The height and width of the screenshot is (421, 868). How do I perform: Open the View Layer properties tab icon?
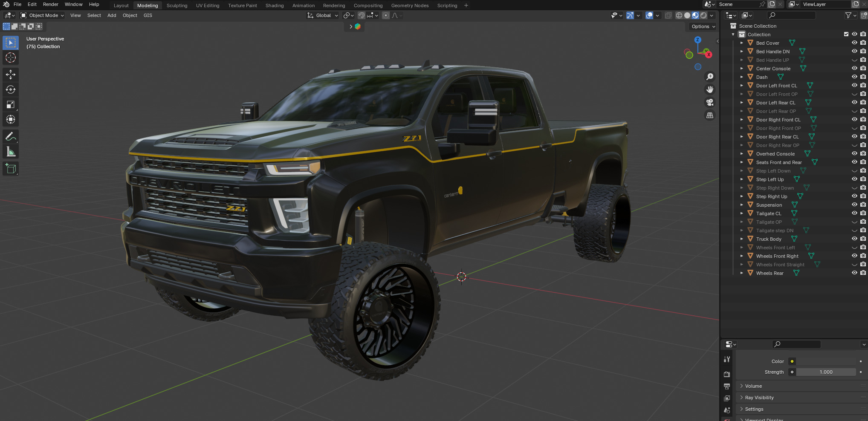click(727, 398)
